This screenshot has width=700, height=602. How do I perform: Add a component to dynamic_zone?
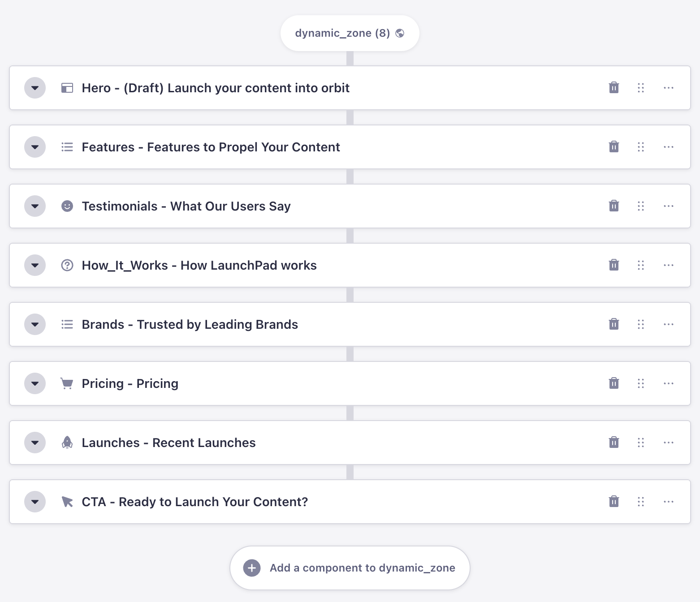tap(350, 568)
